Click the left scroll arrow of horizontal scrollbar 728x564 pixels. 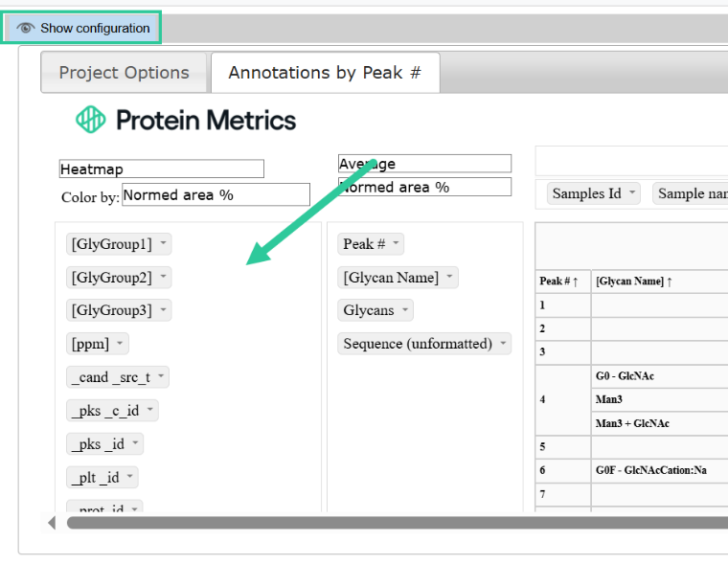(52, 523)
